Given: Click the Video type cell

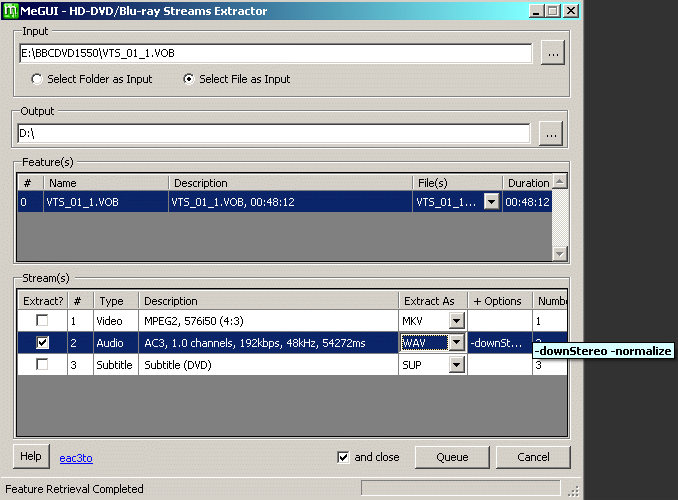Looking at the screenshot, I should point(115,321).
